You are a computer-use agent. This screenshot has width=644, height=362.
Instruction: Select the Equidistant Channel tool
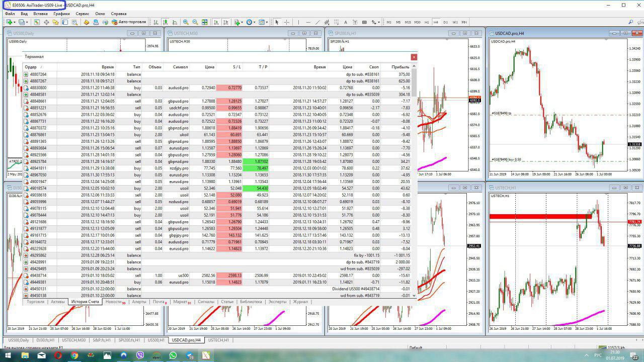327,22
